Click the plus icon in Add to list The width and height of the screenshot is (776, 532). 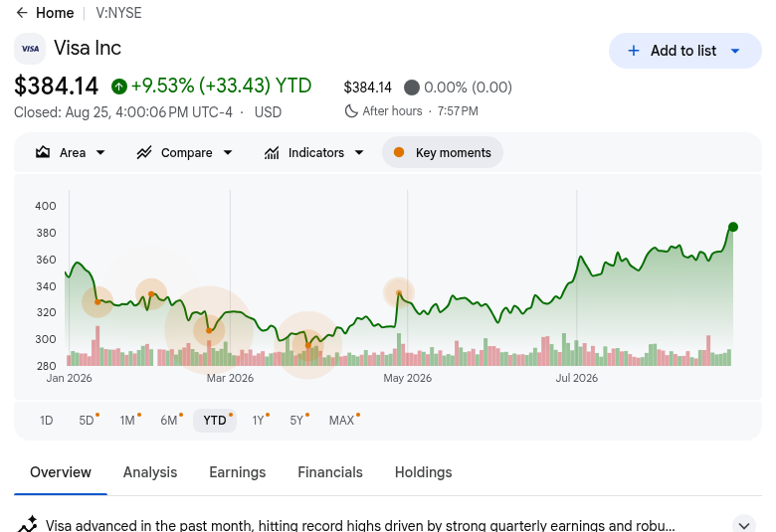(x=634, y=51)
